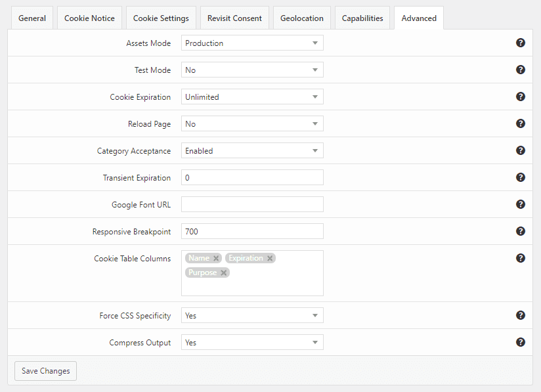The height and width of the screenshot is (392, 541).
Task: Remove the Name tag from columns
Action: (x=216, y=259)
